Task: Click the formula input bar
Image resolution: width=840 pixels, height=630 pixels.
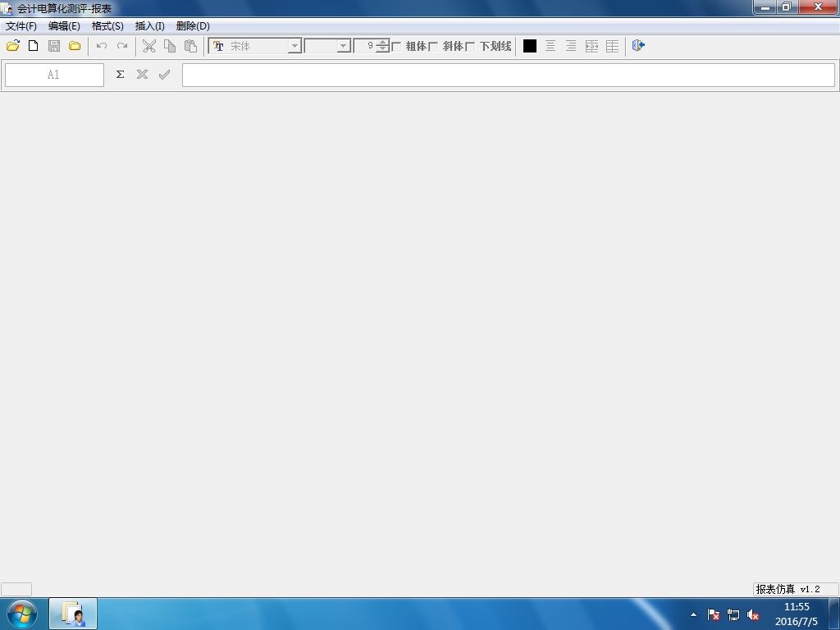Action: click(x=509, y=75)
